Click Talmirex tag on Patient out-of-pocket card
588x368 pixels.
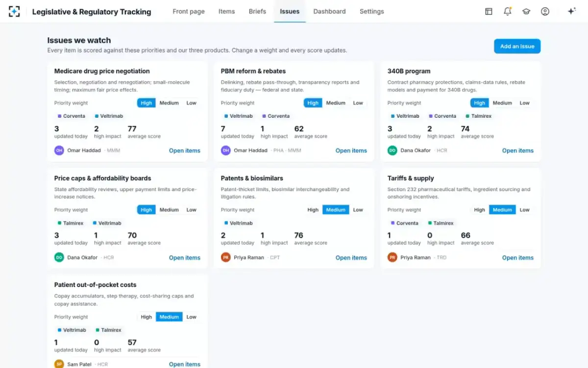(x=108, y=330)
